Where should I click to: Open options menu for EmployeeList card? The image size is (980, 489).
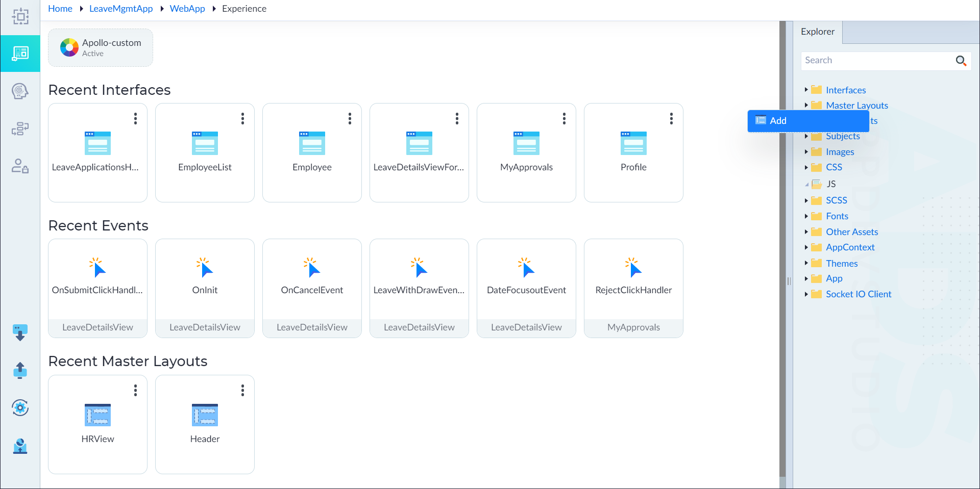point(242,118)
